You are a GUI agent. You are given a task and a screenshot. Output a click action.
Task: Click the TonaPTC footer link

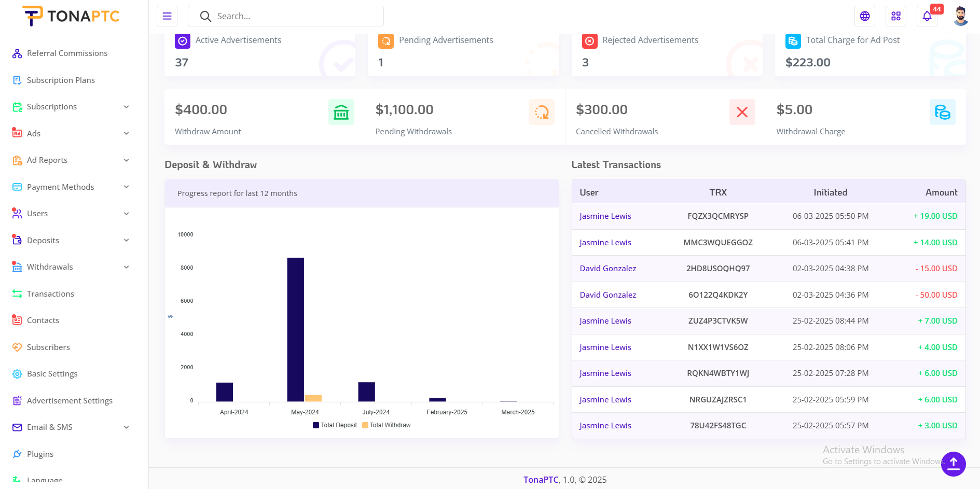(x=541, y=480)
